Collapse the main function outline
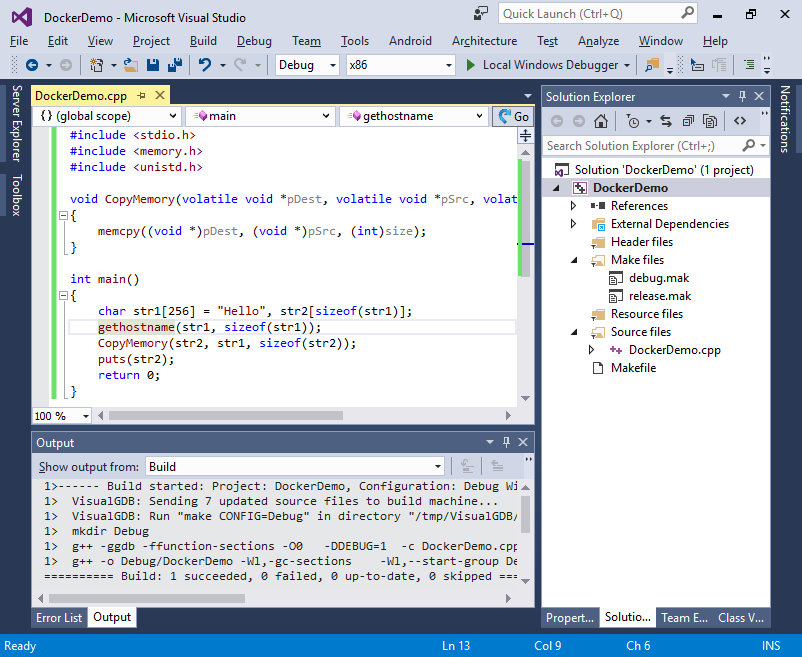 (63, 296)
